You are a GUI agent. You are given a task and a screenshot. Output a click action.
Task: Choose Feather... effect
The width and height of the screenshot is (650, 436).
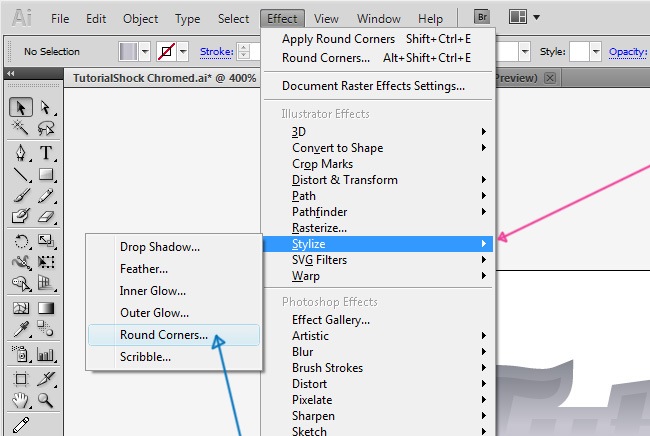(x=174, y=269)
